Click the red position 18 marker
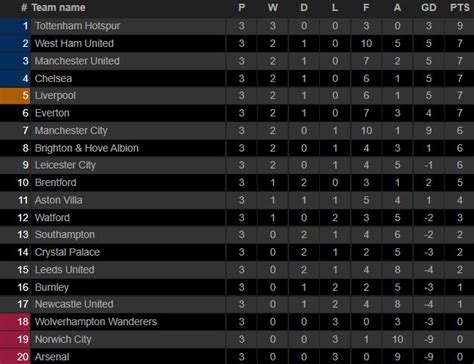 pos(15,322)
